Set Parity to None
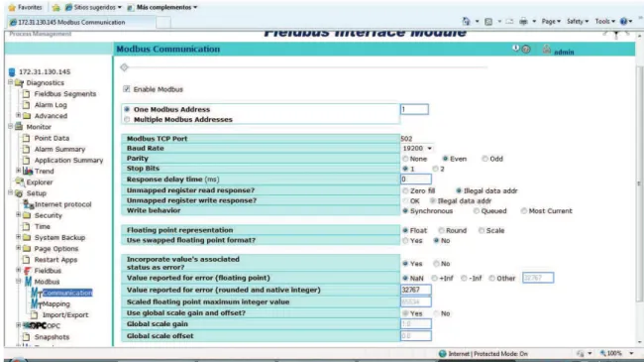This screenshot has height=362, width=644. click(x=405, y=159)
